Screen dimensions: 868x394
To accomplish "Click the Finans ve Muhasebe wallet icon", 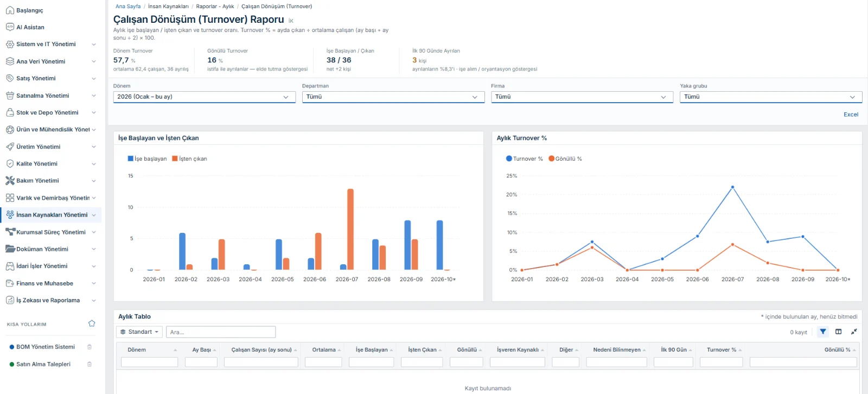I will coord(10,283).
